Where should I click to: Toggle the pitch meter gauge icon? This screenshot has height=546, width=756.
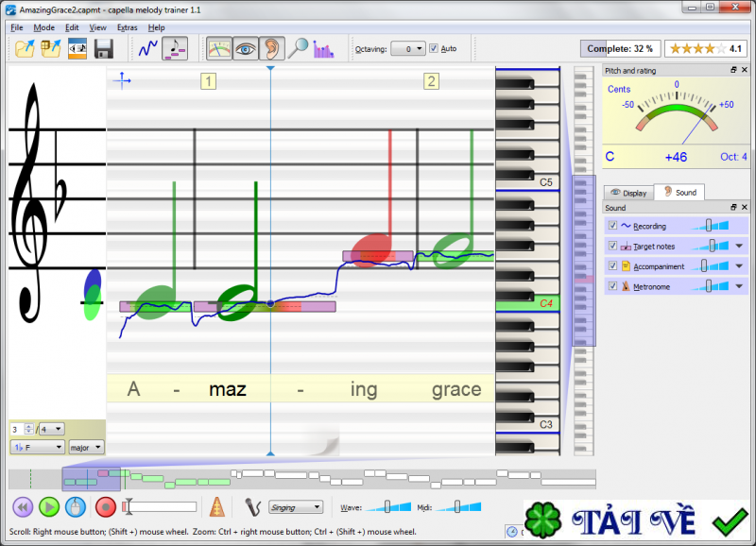(219, 48)
